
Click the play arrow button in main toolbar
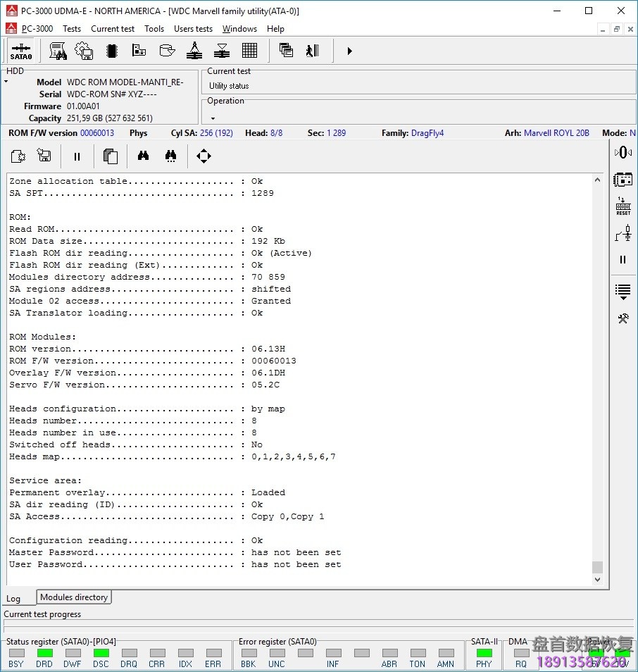click(349, 51)
